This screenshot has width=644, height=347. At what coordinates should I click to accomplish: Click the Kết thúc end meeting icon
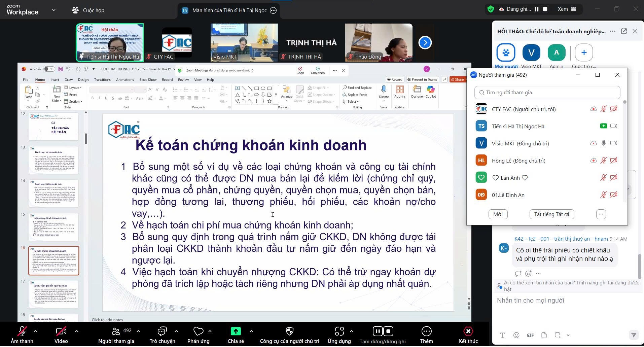pyautogui.click(x=468, y=332)
